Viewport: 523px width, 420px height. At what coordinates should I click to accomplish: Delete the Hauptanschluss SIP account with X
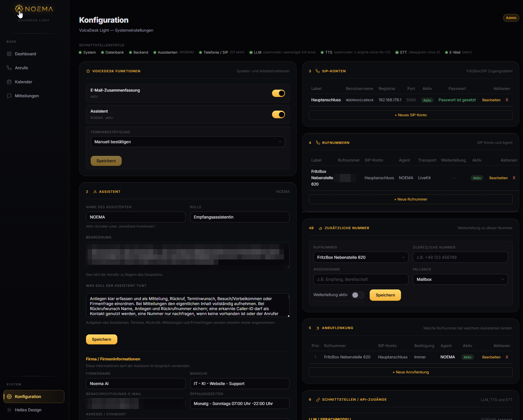tap(507, 100)
